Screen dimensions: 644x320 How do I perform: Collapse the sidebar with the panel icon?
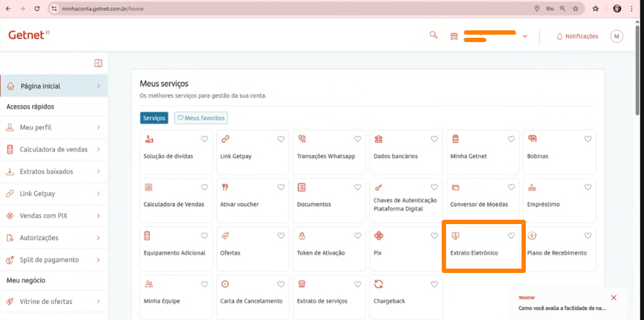pos(98,63)
